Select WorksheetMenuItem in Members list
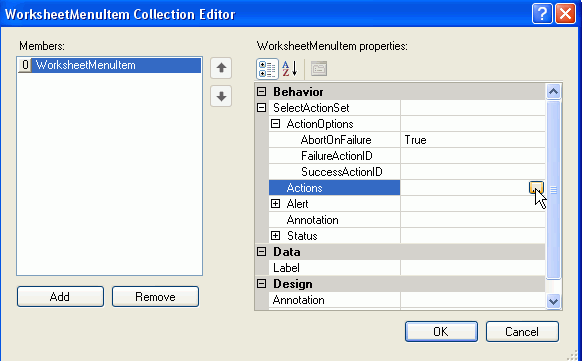This screenshot has width=582, height=361. pos(109,65)
